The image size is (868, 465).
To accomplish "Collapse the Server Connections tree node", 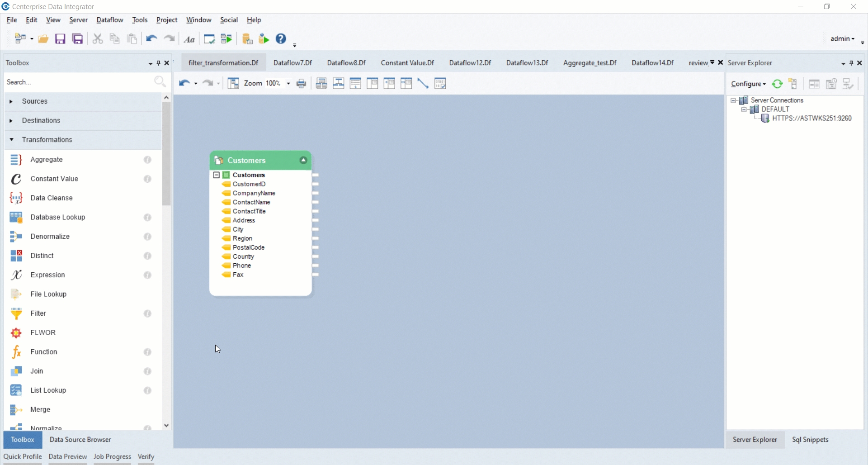I will pyautogui.click(x=733, y=100).
